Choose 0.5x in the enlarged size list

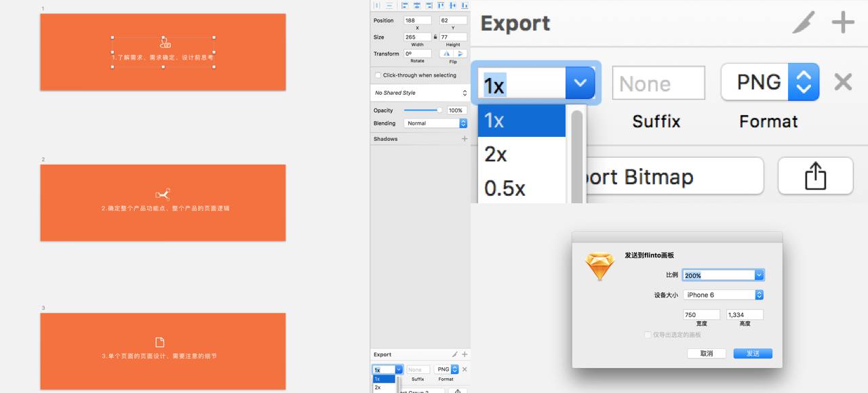click(521, 188)
